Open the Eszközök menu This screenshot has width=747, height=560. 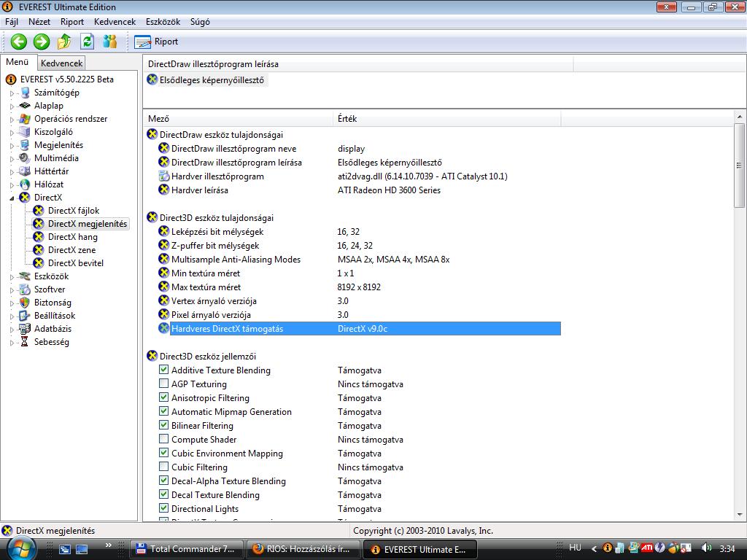pyautogui.click(x=163, y=22)
